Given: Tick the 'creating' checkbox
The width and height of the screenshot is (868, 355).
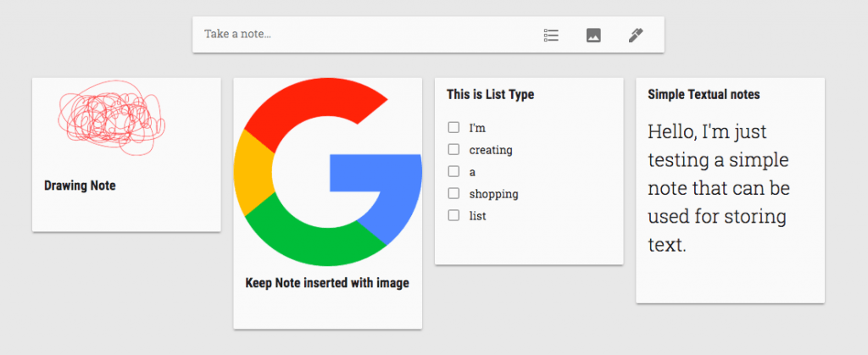Looking at the screenshot, I should point(454,149).
